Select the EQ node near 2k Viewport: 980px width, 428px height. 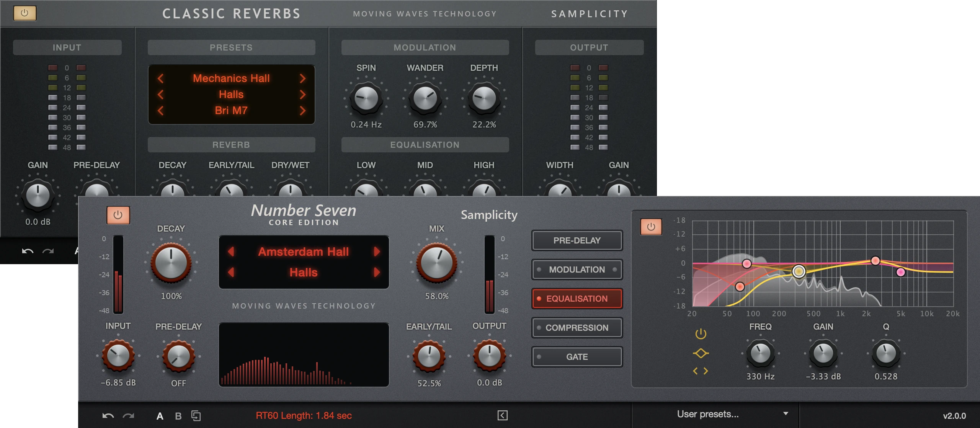[875, 261]
